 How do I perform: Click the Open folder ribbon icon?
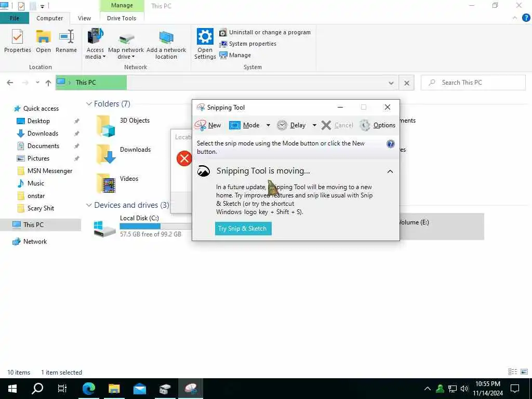tap(44, 42)
